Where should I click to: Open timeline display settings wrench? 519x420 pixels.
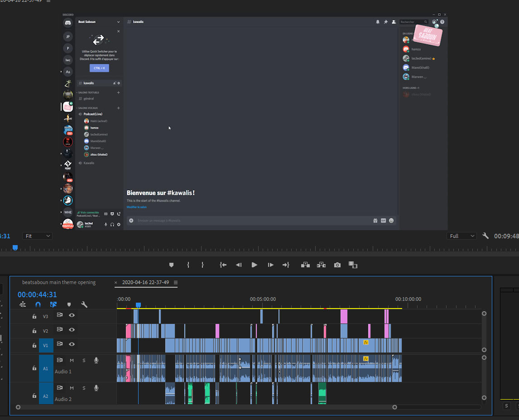tap(84, 305)
